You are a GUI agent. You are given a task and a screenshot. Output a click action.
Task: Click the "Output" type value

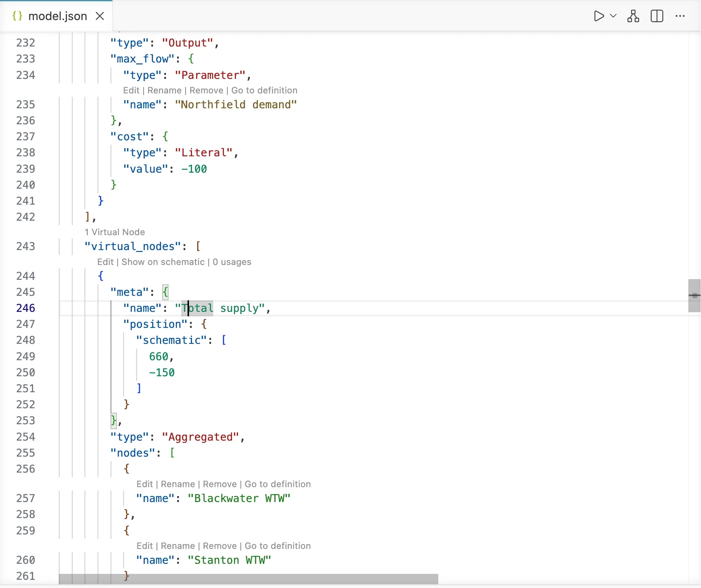click(x=188, y=43)
